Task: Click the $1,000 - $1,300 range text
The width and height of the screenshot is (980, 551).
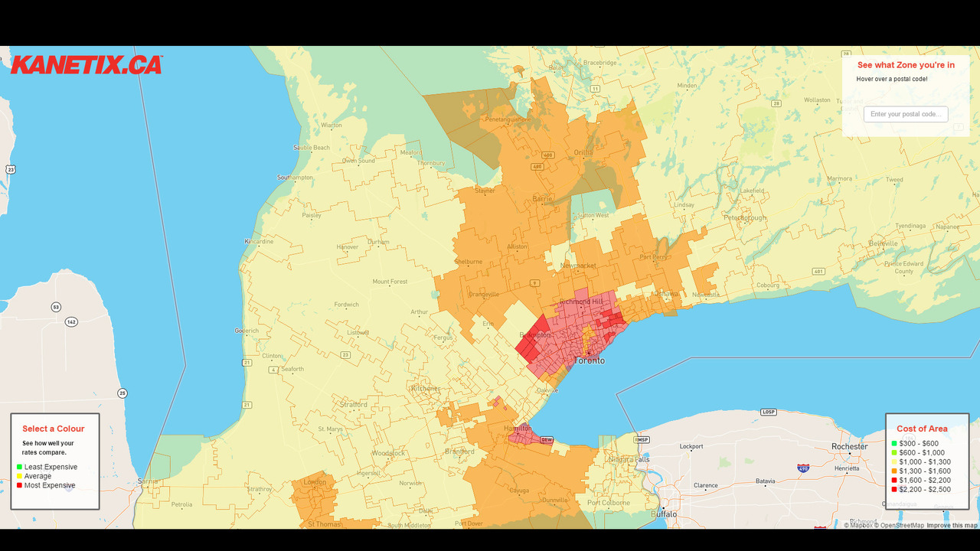Action: click(925, 461)
